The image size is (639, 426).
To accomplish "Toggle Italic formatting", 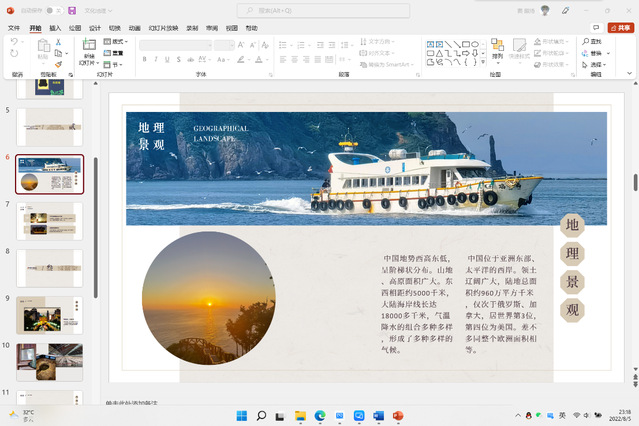I will (157, 59).
